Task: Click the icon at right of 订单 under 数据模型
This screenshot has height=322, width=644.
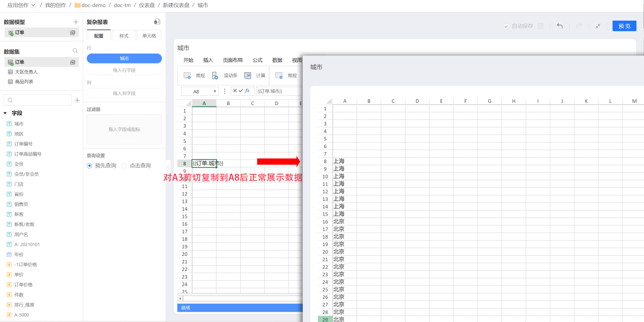Action: pos(72,33)
